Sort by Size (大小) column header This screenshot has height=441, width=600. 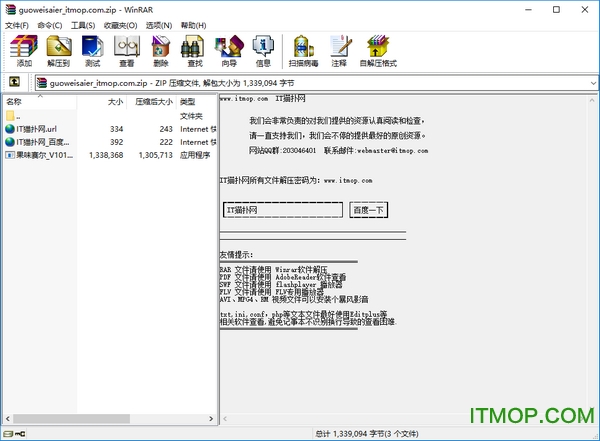click(102, 101)
